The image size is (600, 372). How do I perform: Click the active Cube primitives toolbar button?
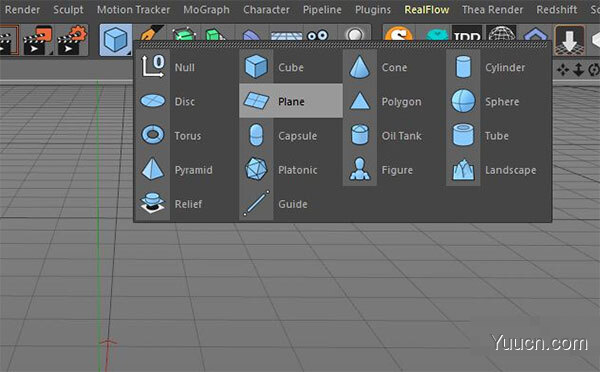116,40
